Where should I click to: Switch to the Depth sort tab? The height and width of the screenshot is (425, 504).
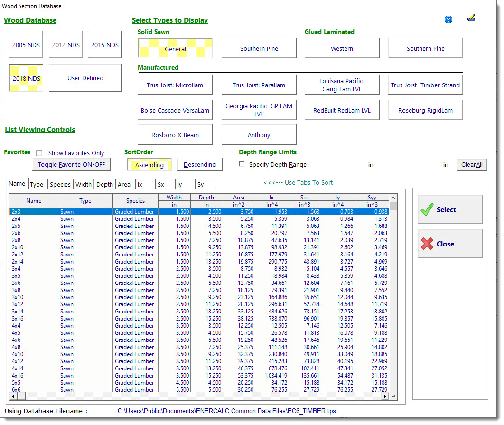[104, 184]
